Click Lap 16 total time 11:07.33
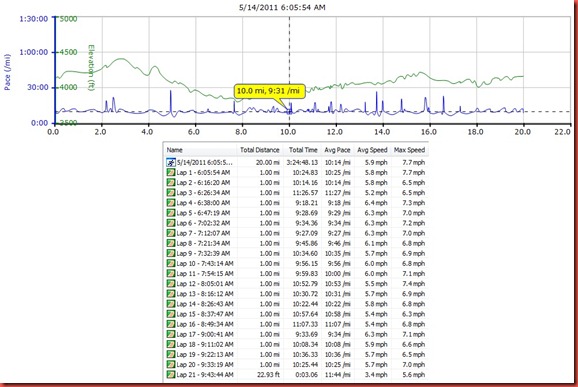Viewport: 578px width, 387px height. [305, 324]
